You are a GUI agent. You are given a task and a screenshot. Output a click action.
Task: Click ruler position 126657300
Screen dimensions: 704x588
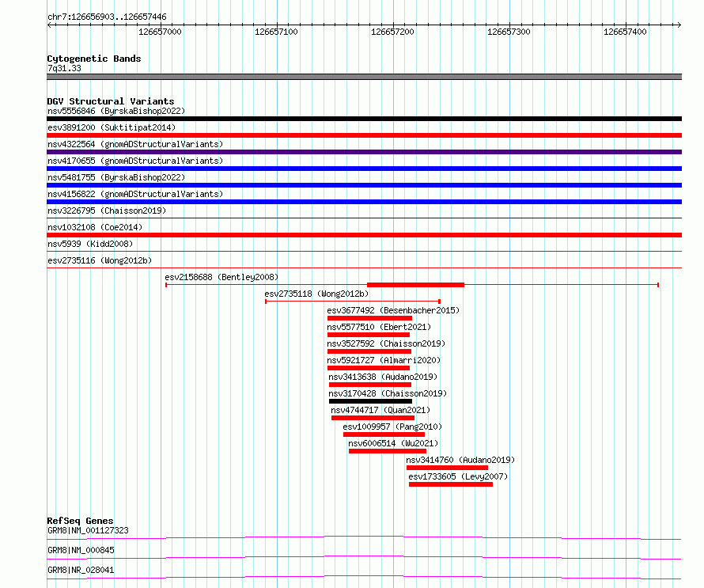509,32
